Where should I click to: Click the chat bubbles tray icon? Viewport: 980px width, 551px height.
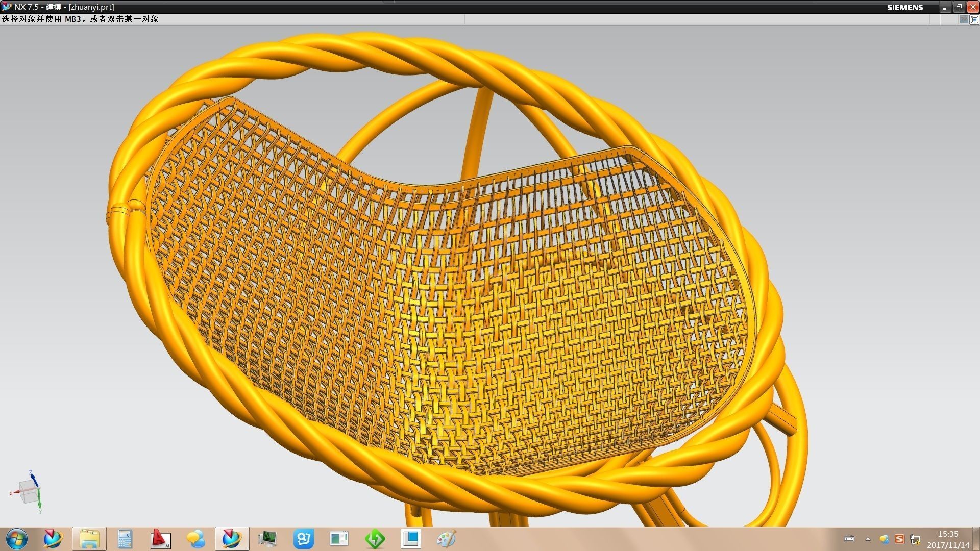click(884, 539)
